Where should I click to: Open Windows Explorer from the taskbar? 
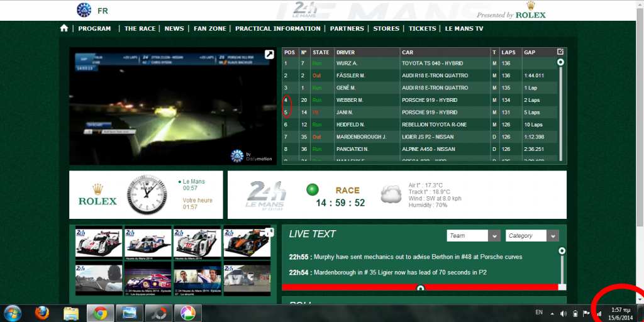point(71,314)
